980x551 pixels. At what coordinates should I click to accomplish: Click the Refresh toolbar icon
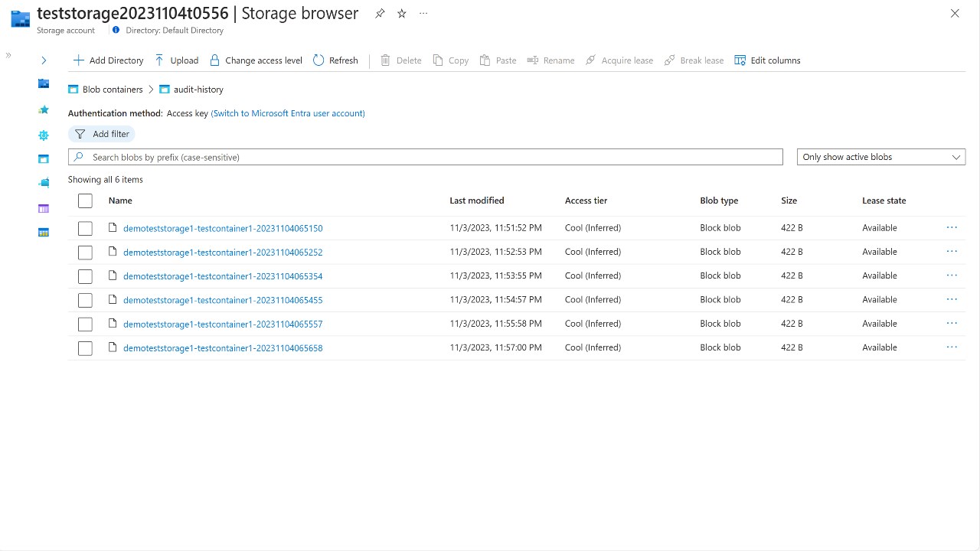pos(318,60)
